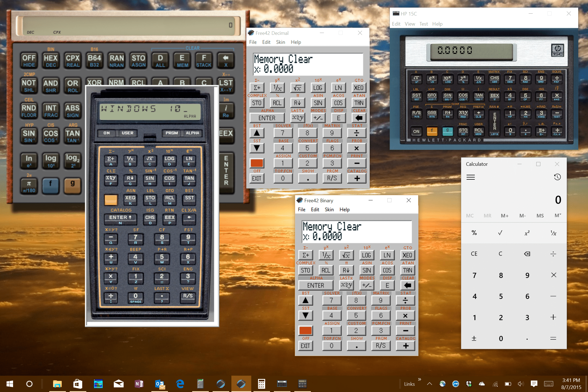Click back-arrow key in Free42 Binary

(408, 285)
